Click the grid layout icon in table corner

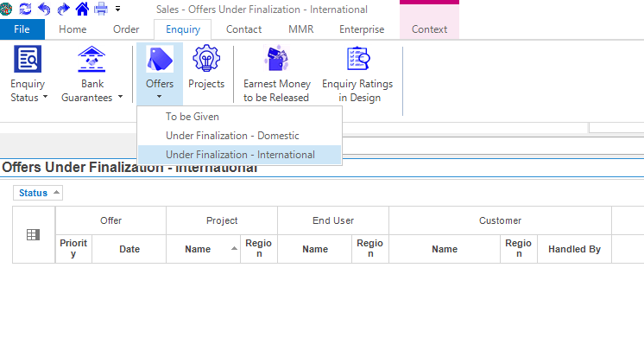click(x=33, y=235)
